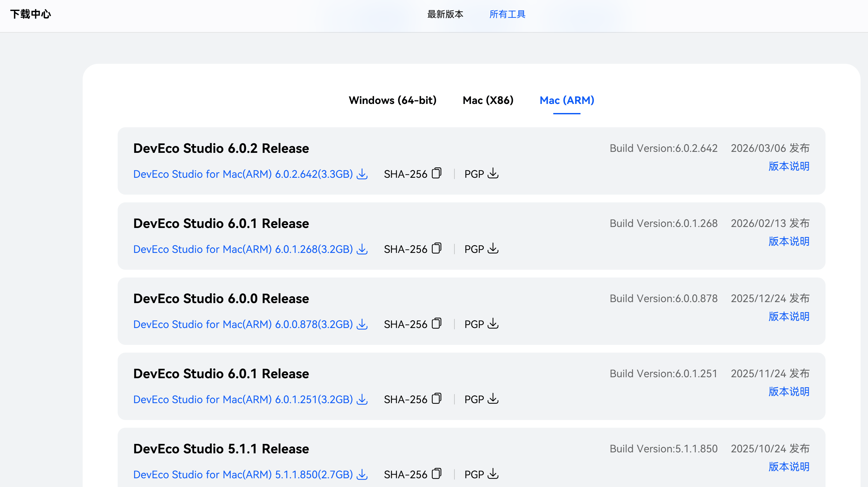Open 版本说明 for the 2025/11/24 release

(789, 391)
